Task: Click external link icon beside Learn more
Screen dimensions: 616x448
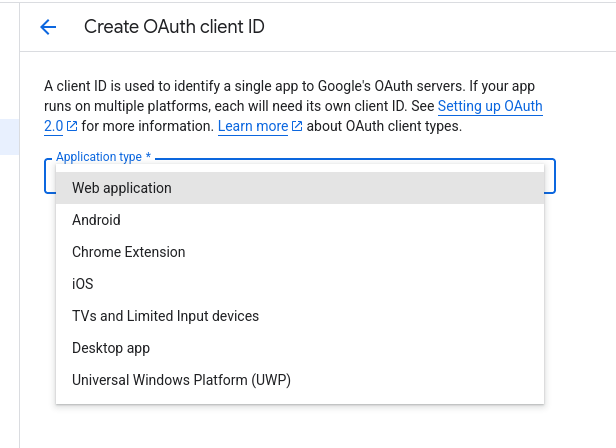Action: pyautogui.click(x=297, y=127)
